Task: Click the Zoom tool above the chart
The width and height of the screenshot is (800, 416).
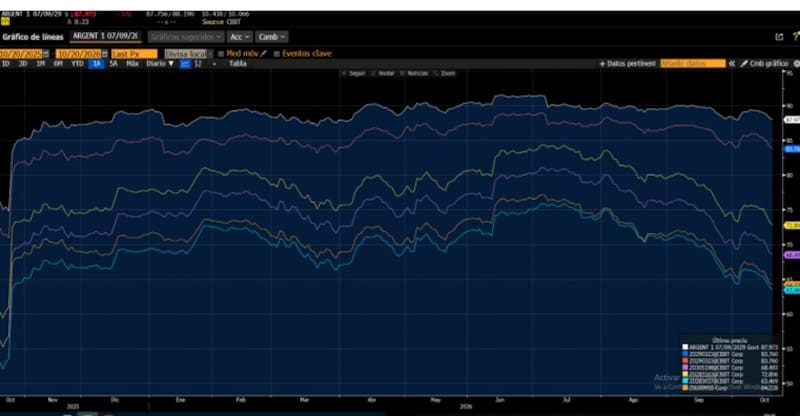Action: [444, 74]
